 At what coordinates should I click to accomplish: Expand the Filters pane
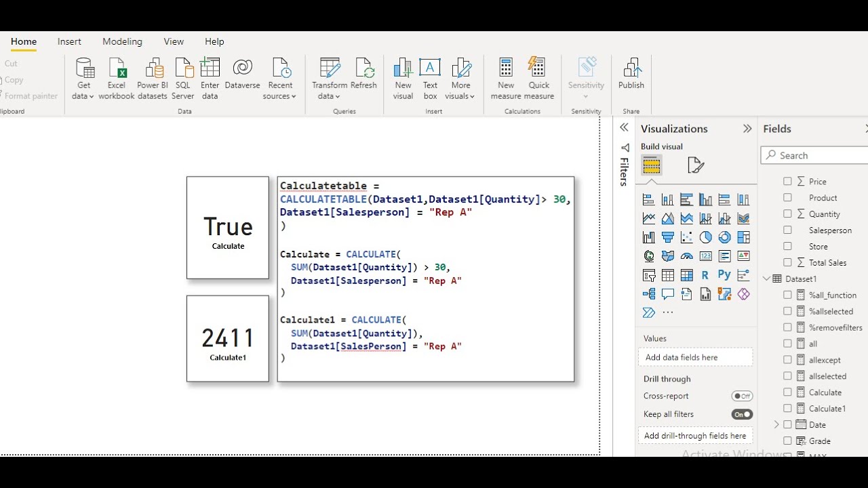pos(624,127)
